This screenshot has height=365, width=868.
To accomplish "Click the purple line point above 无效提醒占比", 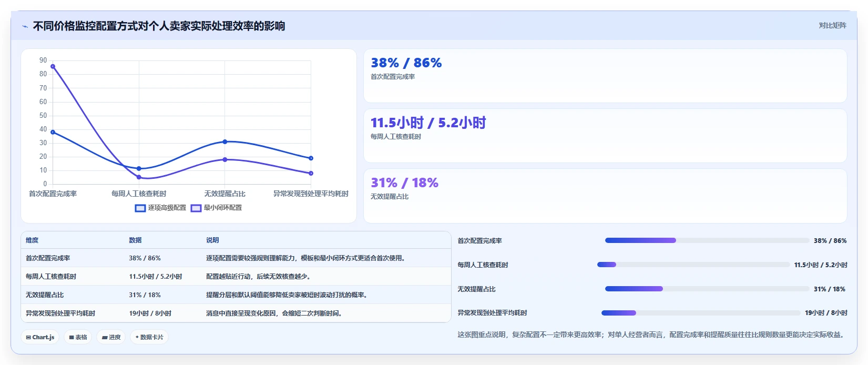I will tap(225, 159).
